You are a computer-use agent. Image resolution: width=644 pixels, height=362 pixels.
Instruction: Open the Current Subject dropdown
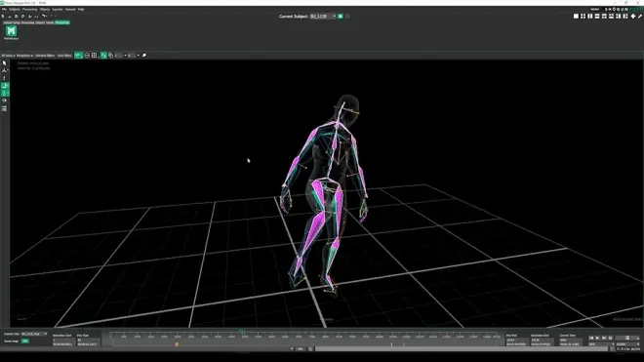[323, 16]
